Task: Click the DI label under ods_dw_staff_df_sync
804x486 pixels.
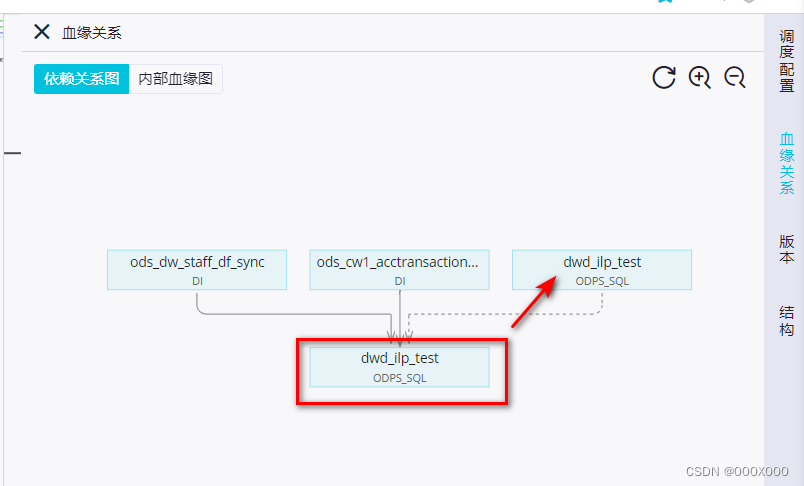Action: 197,282
